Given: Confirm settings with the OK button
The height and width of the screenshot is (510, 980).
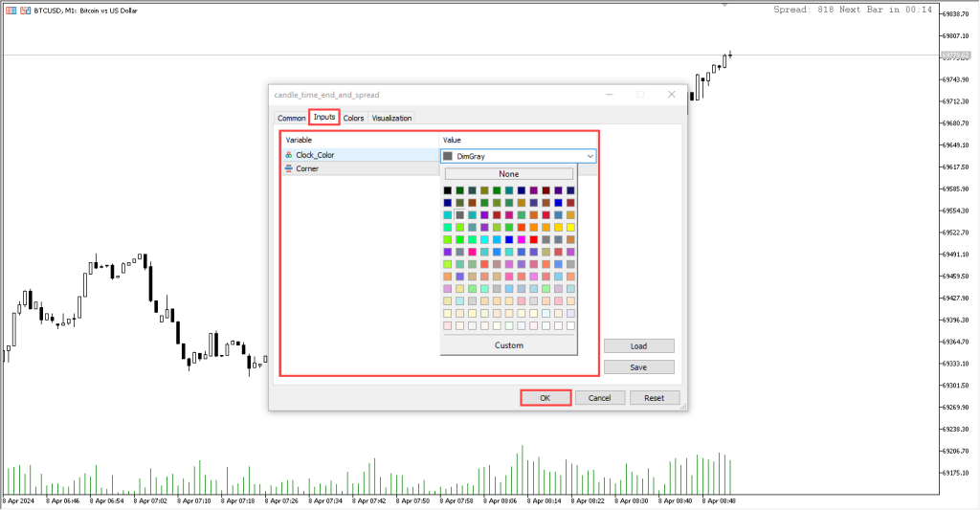Looking at the screenshot, I should [x=545, y=398].
